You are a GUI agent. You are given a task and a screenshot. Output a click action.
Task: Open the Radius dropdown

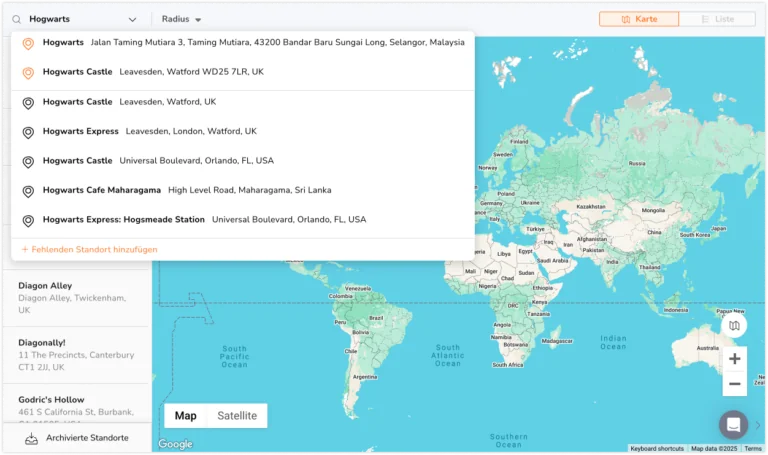[181, 19]
